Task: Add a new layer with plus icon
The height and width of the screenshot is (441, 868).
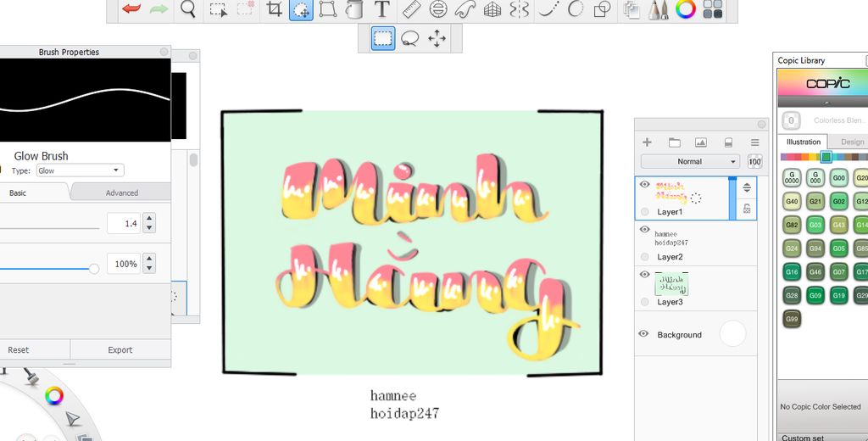Action: tap(647, 142)
